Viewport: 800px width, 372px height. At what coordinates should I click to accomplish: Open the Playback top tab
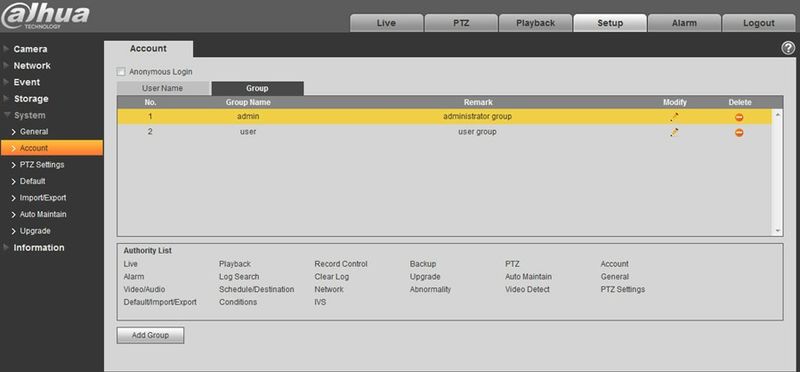click(535, 23)
